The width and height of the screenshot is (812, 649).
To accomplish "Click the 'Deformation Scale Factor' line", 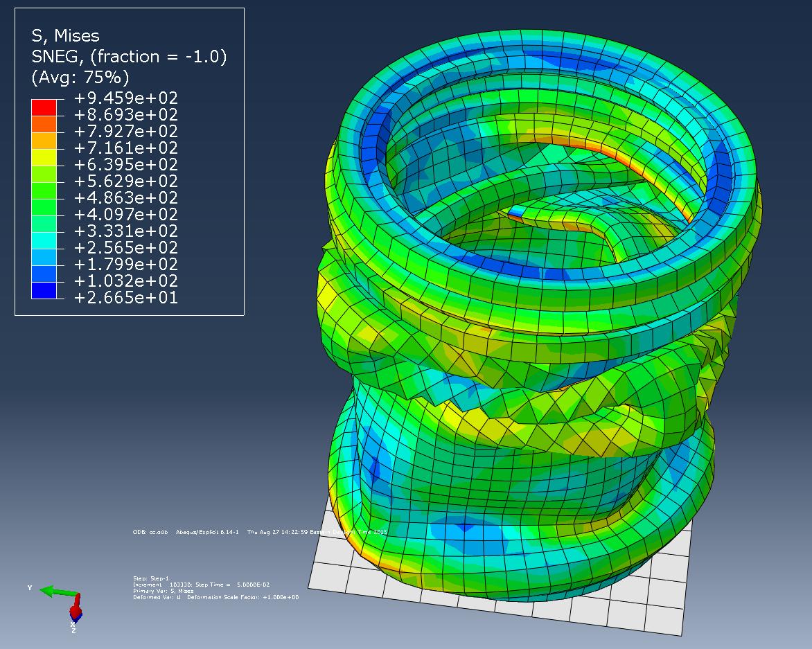I will pyautogui.click(x=215, y=597).
